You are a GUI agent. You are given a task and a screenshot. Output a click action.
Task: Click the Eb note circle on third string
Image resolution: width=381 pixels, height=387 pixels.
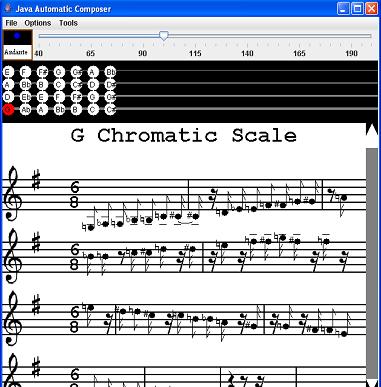pos(25,97)
